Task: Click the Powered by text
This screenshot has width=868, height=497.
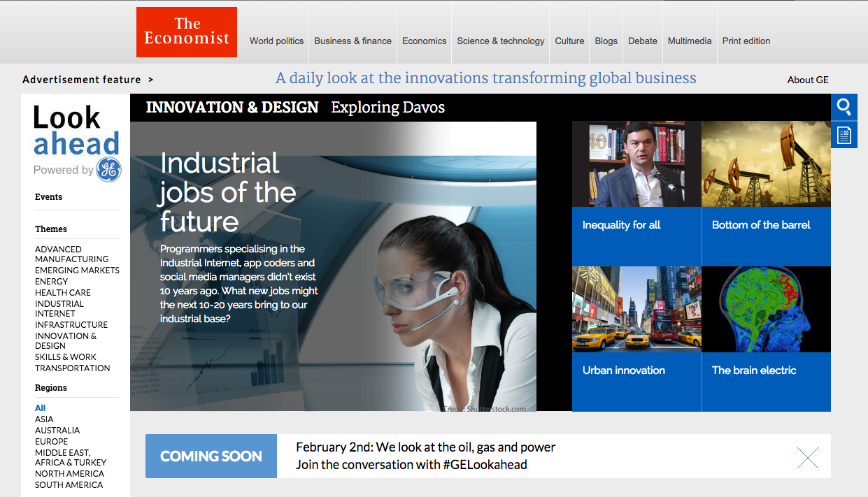Action: pos(64,170)
